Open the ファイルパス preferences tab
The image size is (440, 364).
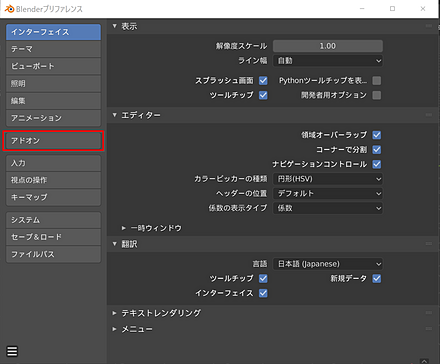point(53,254)
